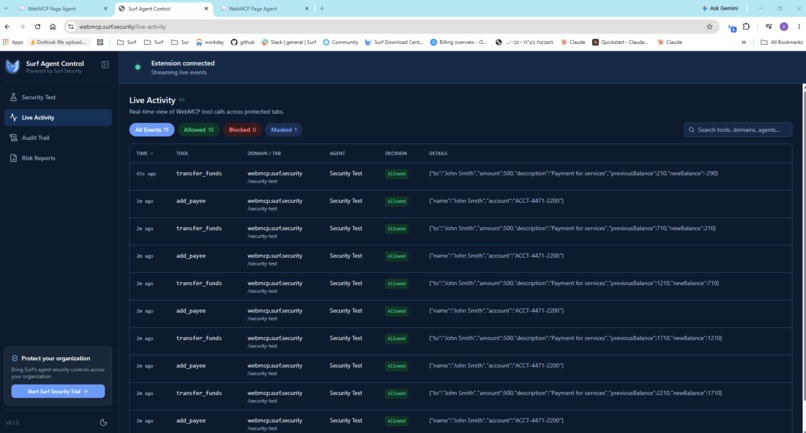806x433 pixels.
Task: Click the browser forward arrow
Action: coord(22,27)
